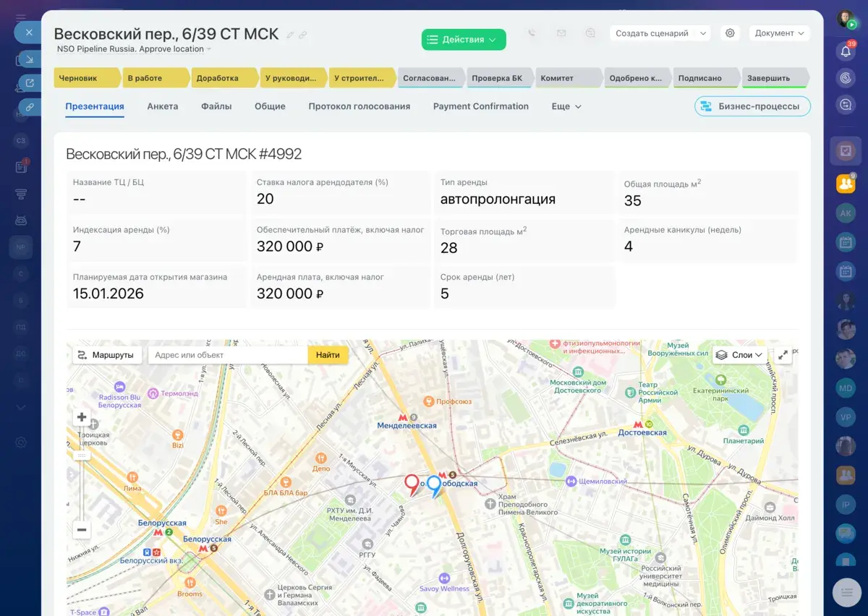This screenshot has height=616, width=868.
Task: Open the gear settings icon in the header
Action: tap(730, 33)
